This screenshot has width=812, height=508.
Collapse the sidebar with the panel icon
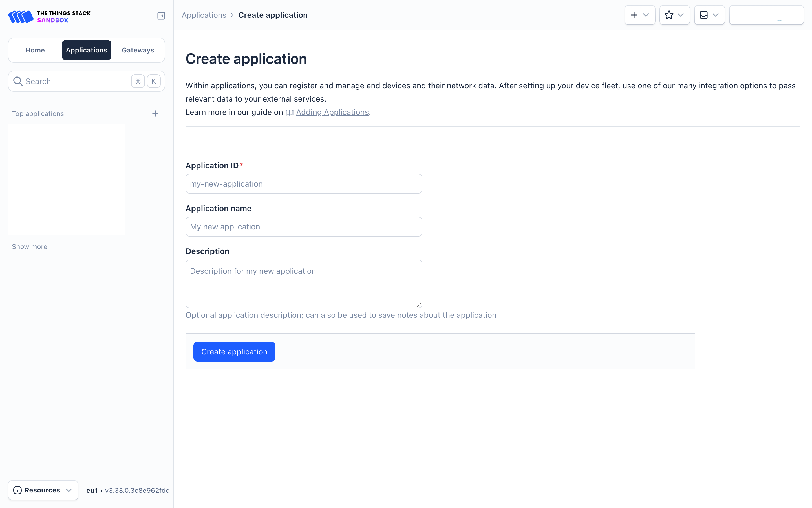coord(161,16)
